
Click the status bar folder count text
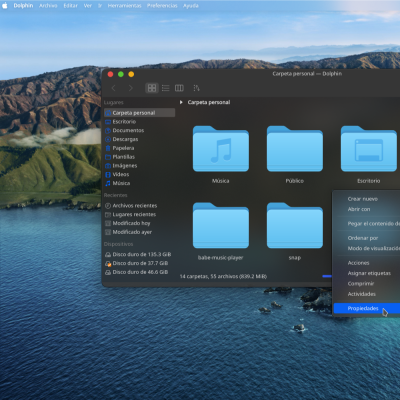[223, 276]
